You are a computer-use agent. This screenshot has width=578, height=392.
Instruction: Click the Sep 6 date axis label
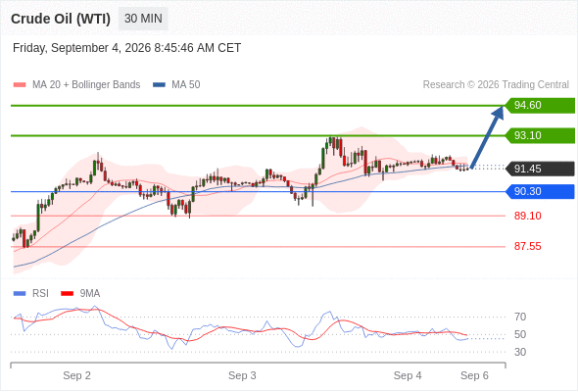[474, 375]
